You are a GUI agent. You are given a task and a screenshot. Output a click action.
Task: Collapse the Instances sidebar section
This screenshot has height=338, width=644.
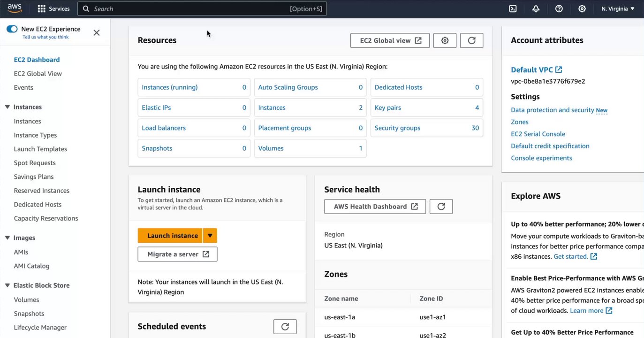click(x=8, y=107)
